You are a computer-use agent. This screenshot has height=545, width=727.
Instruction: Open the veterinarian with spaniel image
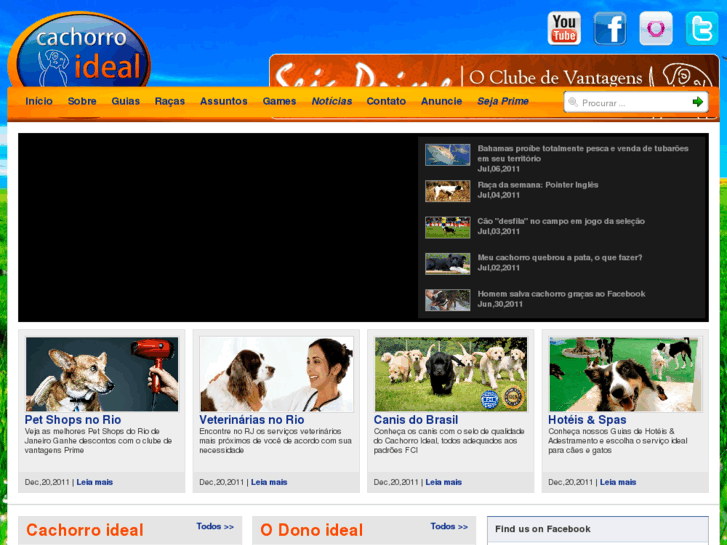276,374
